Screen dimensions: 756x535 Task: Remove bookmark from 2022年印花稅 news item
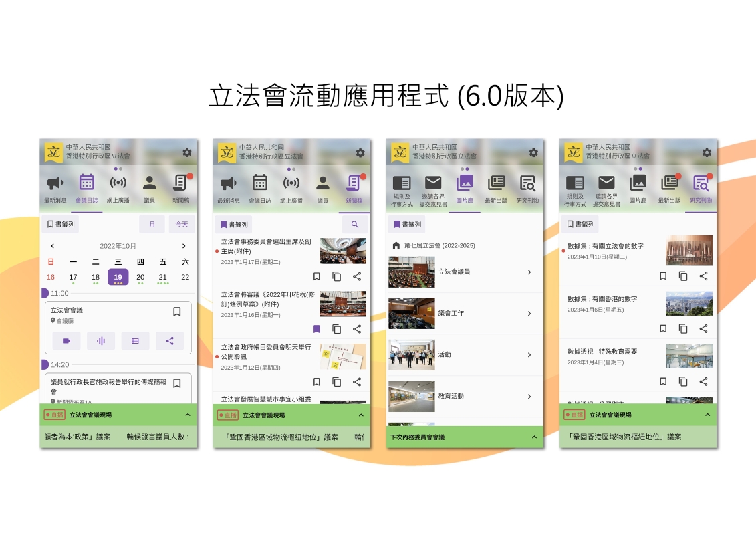click(x=317, y=329)
